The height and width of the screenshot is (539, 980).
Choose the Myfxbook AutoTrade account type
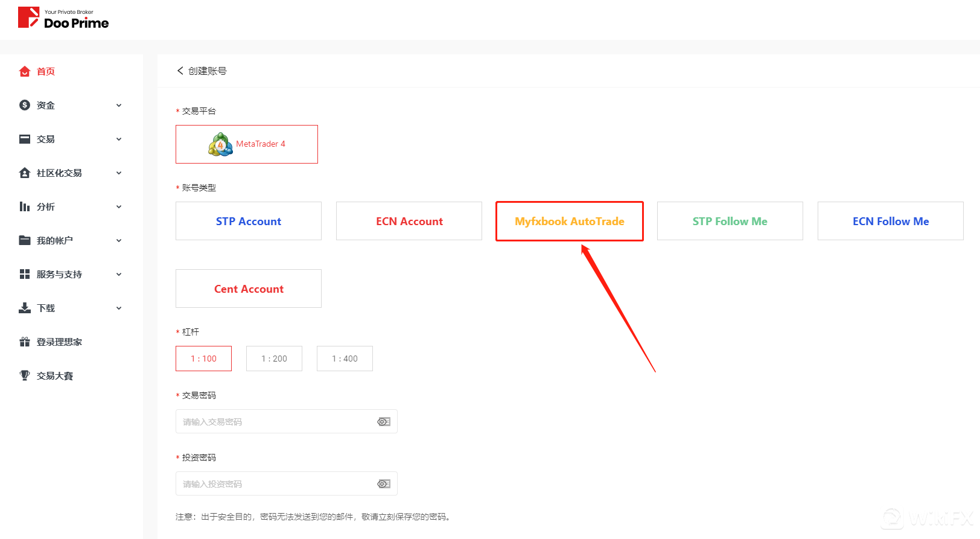(x=569, y=221)
